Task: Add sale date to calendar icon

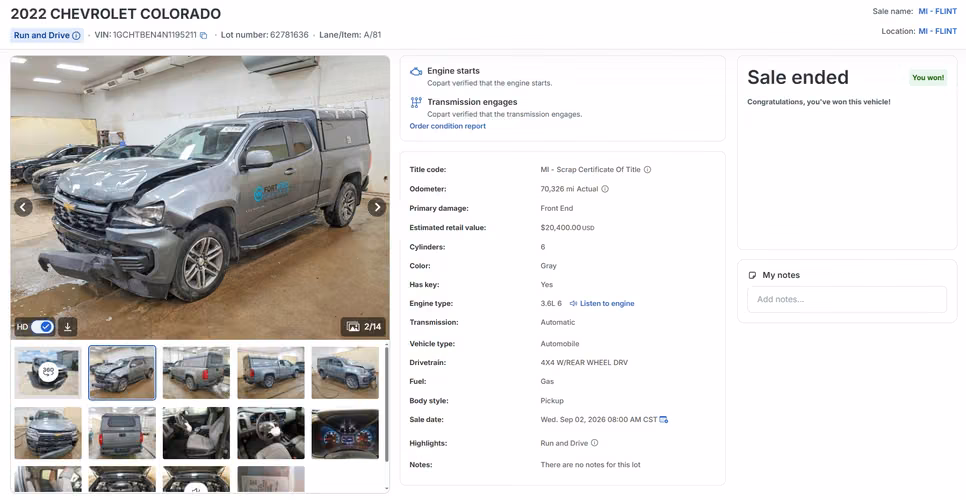Action: [x=664, y=420]
